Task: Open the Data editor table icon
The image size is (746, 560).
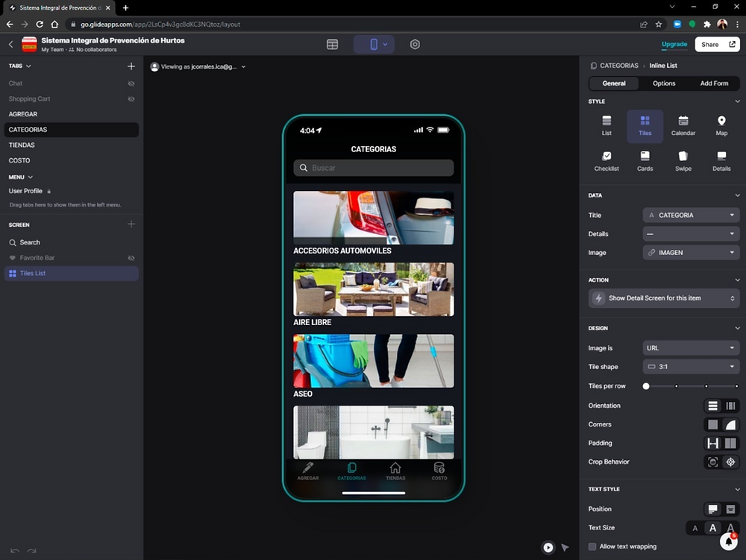Action: coord(332,44)
